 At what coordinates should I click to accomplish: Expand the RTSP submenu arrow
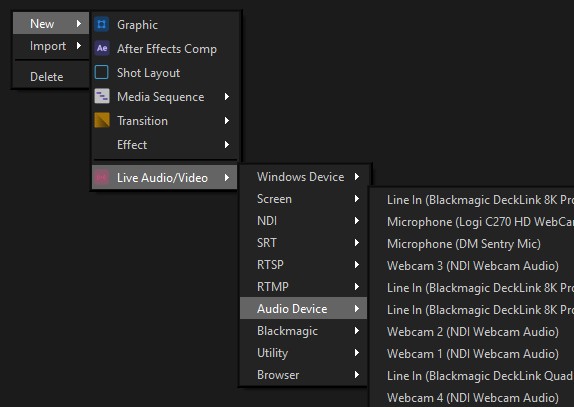pyautogui.click(x=357, y=265)
